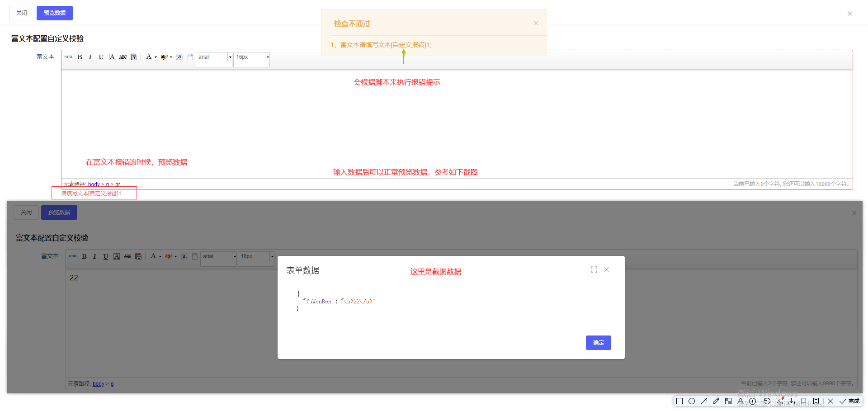Open the arial font family dropdown in upper toolbar
The image size is (868, 411).
coord(230,57)
